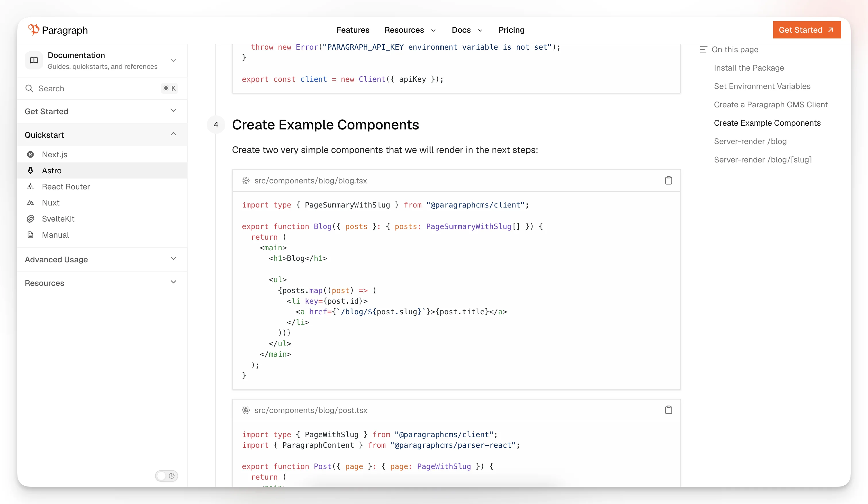Jump to Server-render /blog

tap(750, 141)
